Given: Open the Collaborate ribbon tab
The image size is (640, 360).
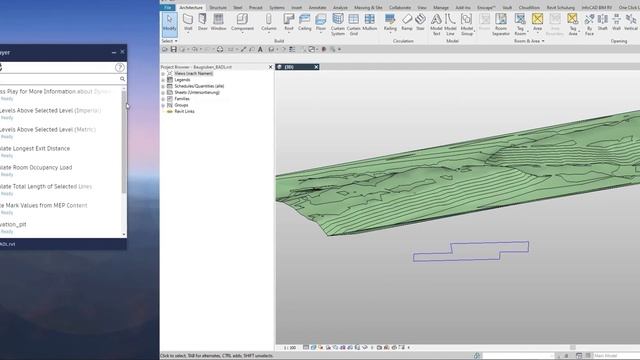Looking at the screenshot, I should [x=400, y=7].
